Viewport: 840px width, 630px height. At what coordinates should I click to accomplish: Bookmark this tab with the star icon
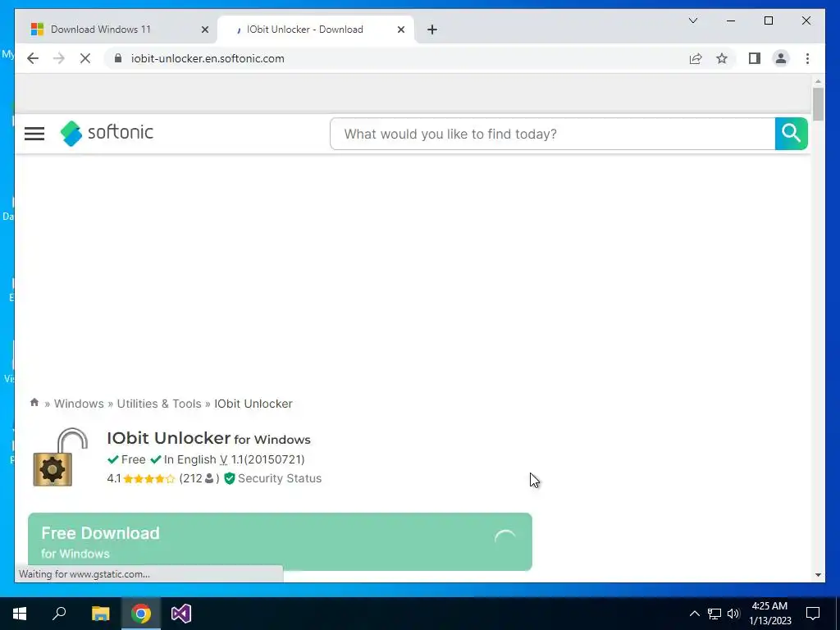[722, 58]
